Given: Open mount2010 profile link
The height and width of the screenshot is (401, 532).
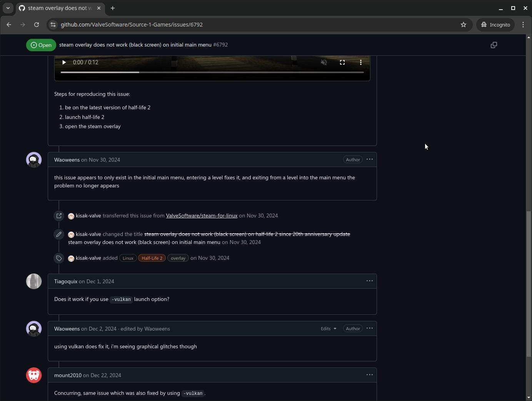Looking at the screenshot, I should click(x=68, y=375).
